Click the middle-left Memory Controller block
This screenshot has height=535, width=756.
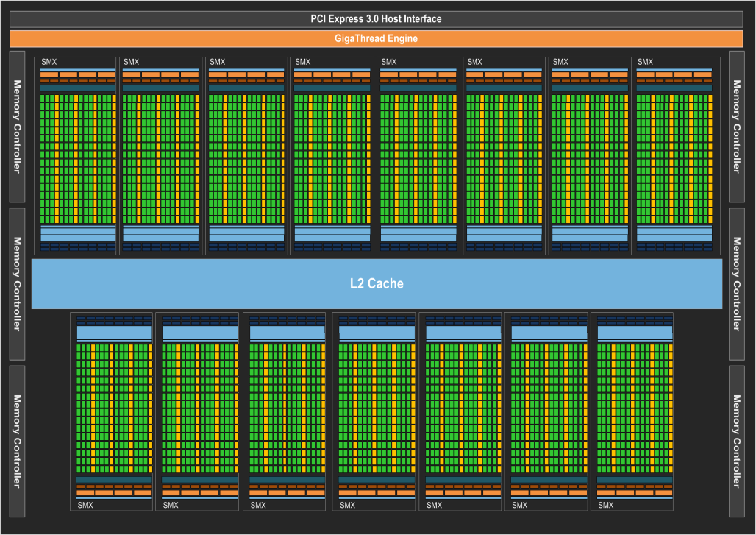pos(18,283)
